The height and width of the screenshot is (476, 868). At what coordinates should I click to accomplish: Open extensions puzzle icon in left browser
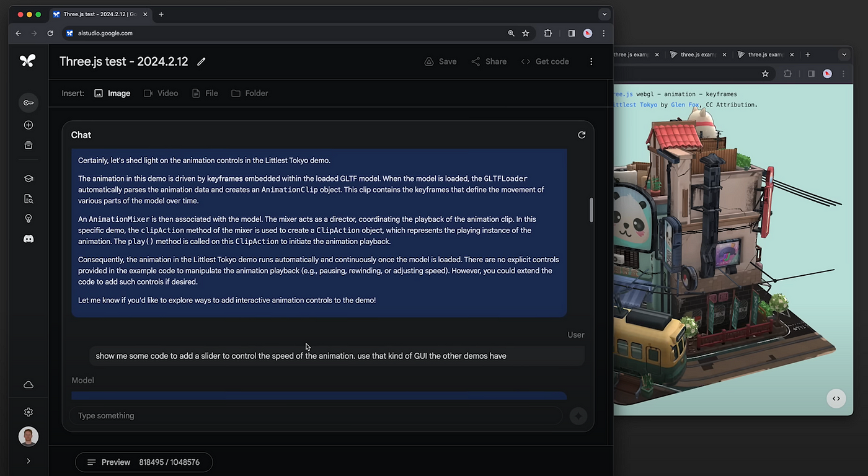pos(548,33)
